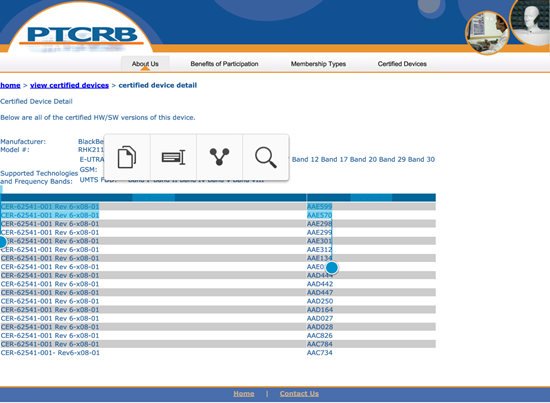Click the lab technician photo thumbnail
The height and width of the screenshot is (403, 550).
click(x=487, y=33)
